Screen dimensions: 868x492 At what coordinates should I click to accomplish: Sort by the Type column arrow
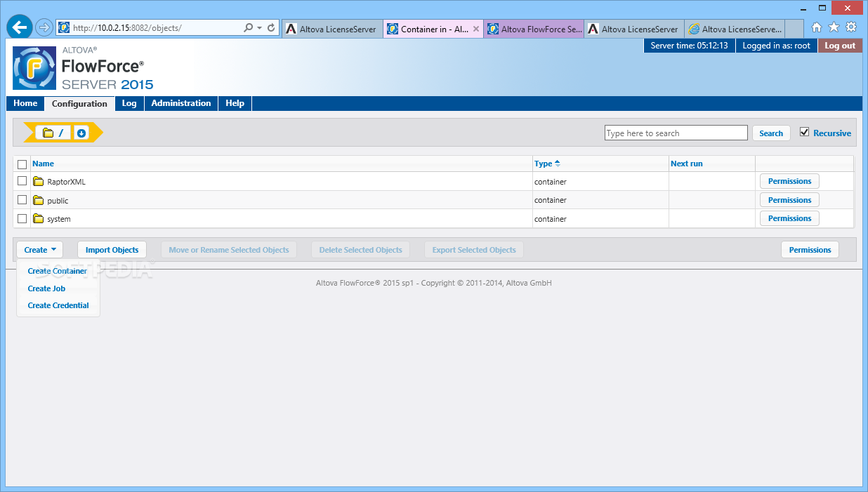558,164
